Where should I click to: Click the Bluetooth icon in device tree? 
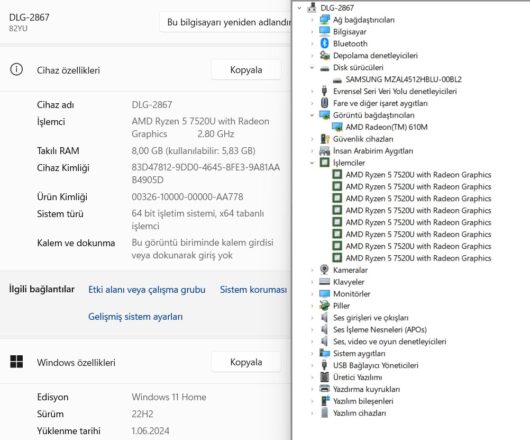click(x=324, y=43)
